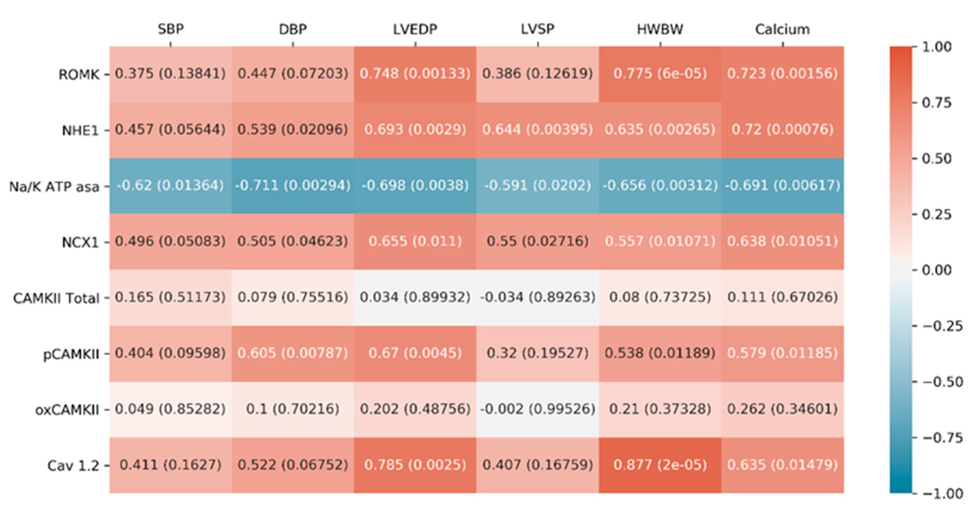Select the Cav 1.2 cell 0.785 (0.0025)
Viewport: 980px width, 521px height.
click(415, 465)
